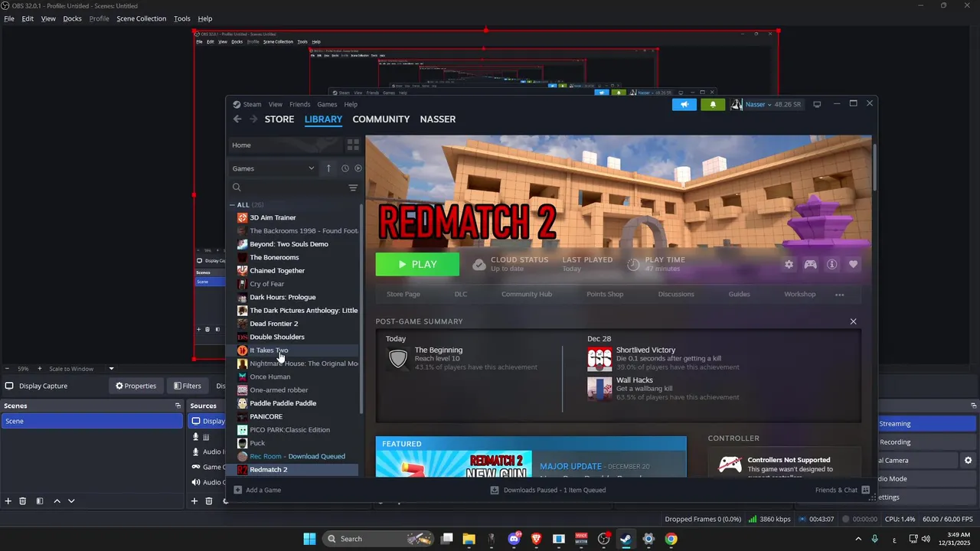The image size is (980, 551).
Task: Float the Scenes dock via its popout icon
Action: point(178,406)
